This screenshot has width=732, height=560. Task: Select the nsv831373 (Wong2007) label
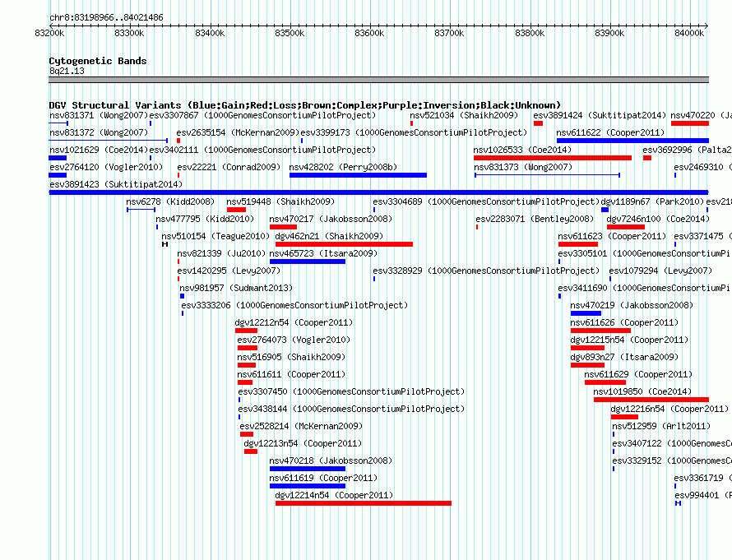tap(523, 167)
